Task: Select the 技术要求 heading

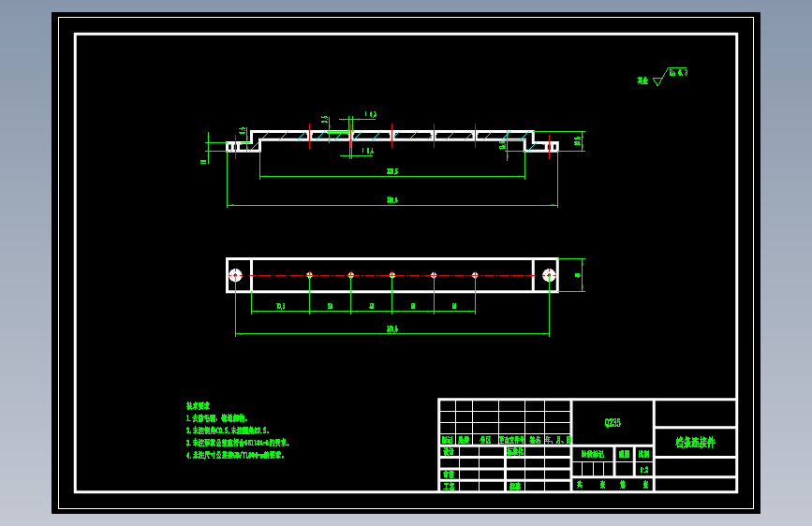Action: [198, 406]
